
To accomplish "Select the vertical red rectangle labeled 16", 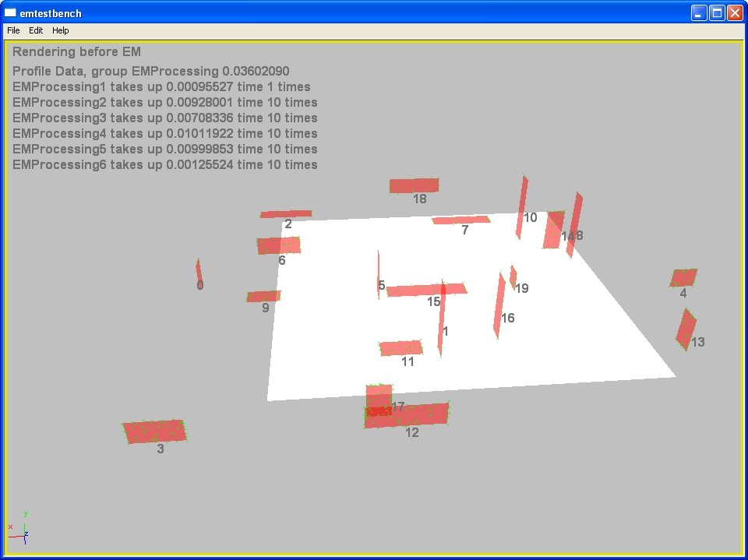I will pyautogui.click(x=499, y=304).
